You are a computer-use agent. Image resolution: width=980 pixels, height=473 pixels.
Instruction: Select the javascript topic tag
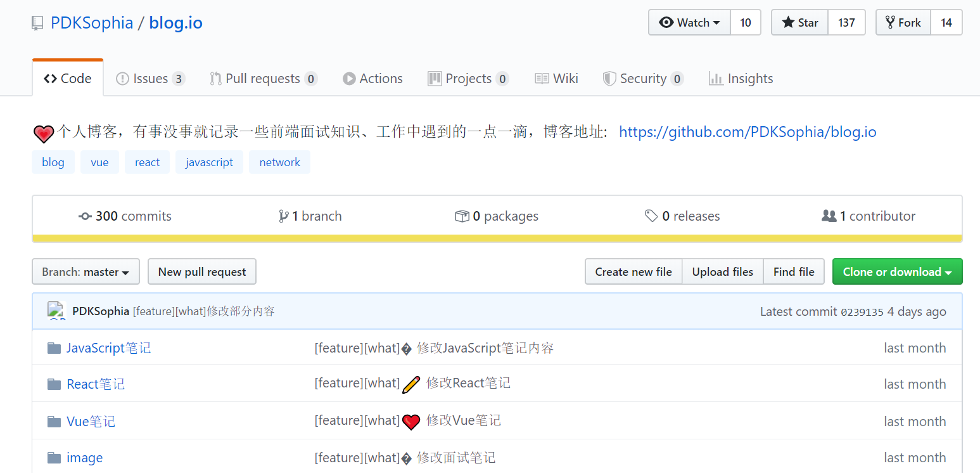coord(209,162)
